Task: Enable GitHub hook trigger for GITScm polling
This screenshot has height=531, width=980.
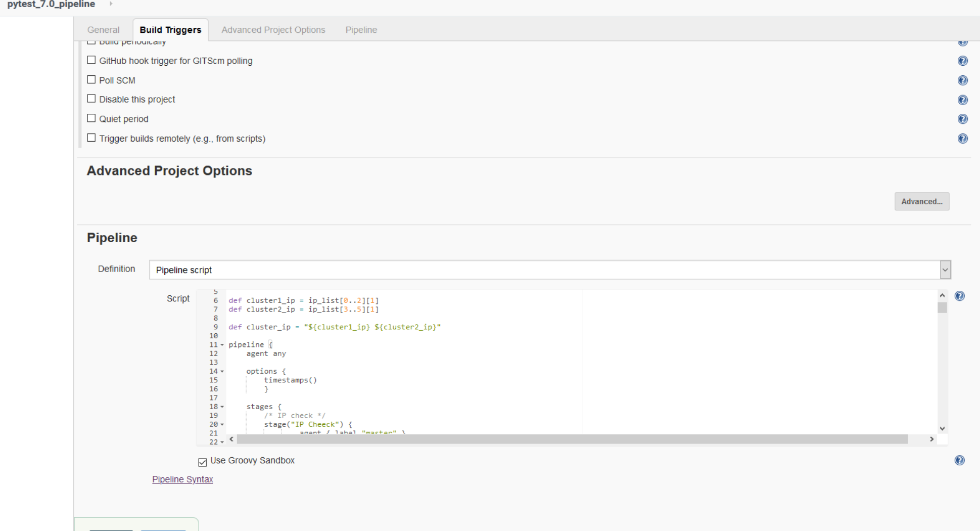Action: (91, 60)
